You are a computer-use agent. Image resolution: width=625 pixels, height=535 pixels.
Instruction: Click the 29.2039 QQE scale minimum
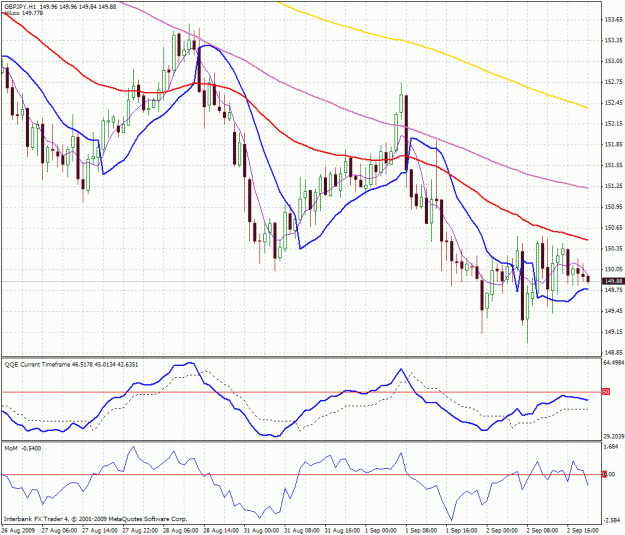coord(614,437)
